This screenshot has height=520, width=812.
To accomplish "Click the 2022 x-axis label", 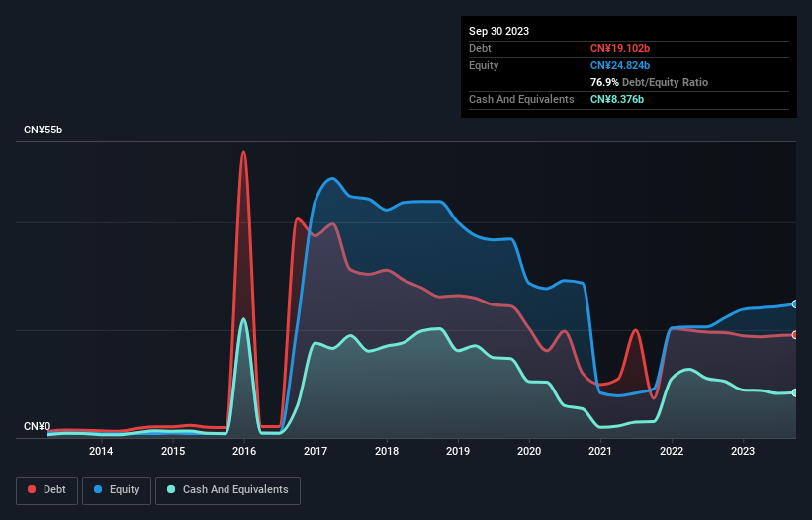I will click(x=672, y=451).
